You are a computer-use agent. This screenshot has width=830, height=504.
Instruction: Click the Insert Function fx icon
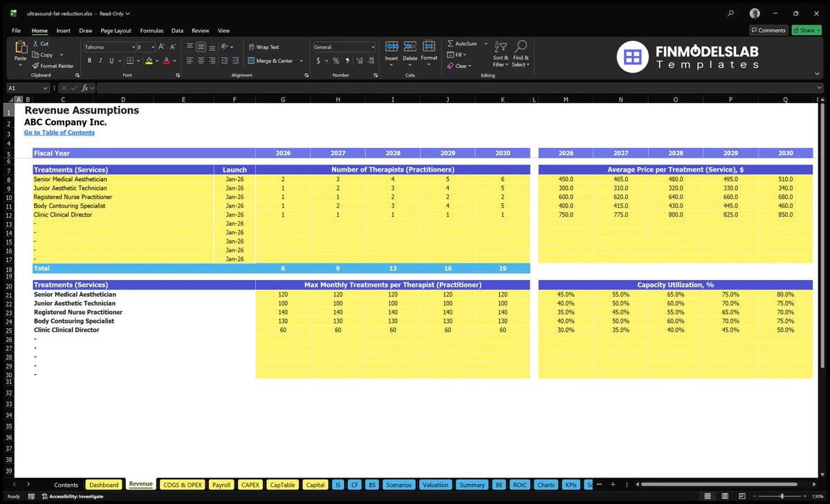84,88
